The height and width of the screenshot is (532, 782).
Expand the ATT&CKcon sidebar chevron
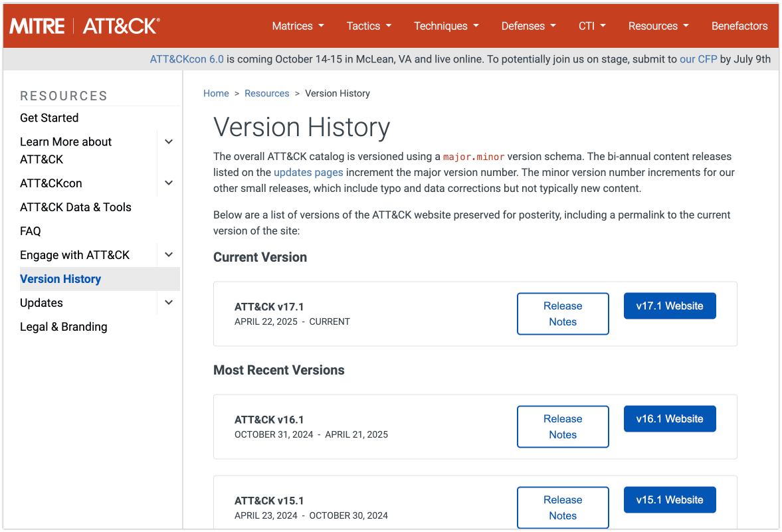(x=169, y=183)
